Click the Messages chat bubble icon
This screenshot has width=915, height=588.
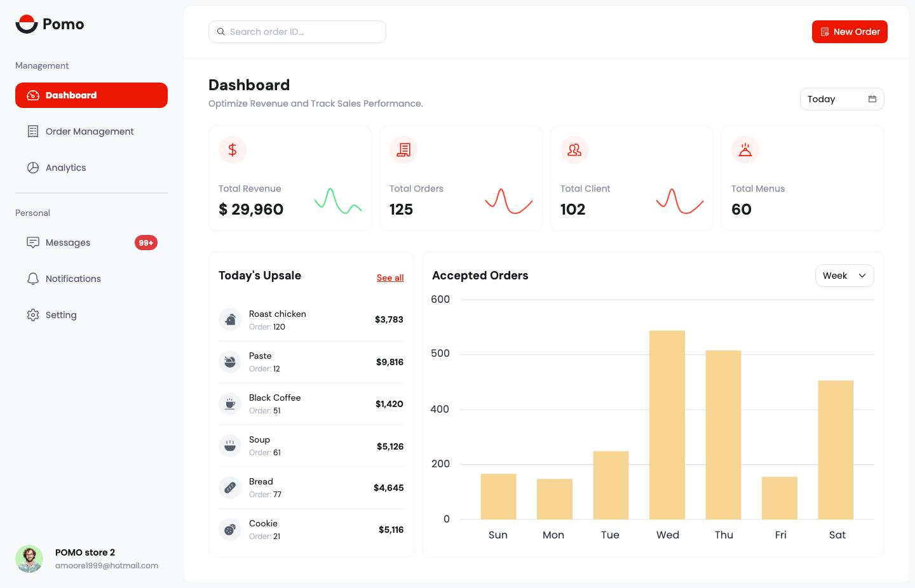click(x=33, y=243)
